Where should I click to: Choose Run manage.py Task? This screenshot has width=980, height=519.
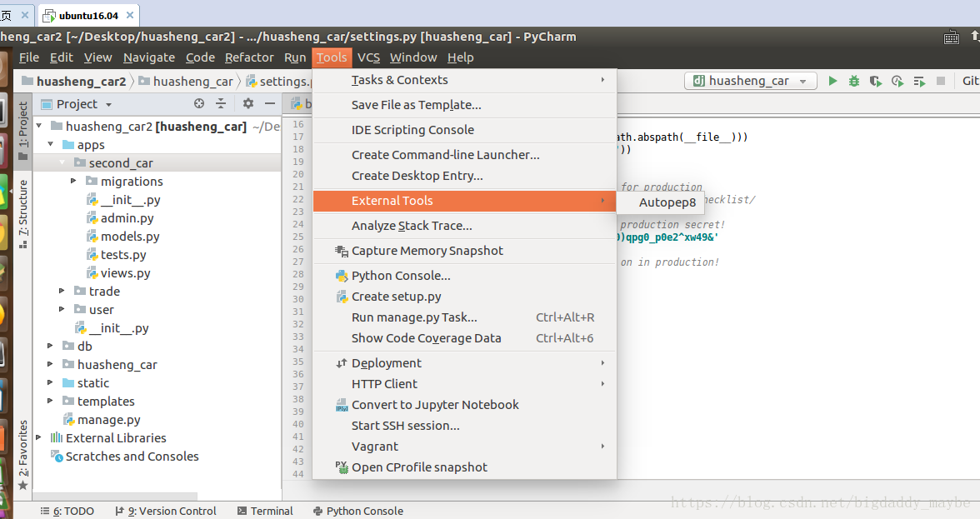pos(464,317)
